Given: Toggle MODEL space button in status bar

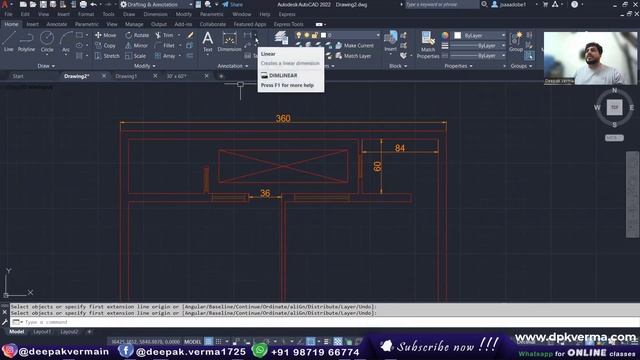Looking at the screenshot, I should (193, 341).
